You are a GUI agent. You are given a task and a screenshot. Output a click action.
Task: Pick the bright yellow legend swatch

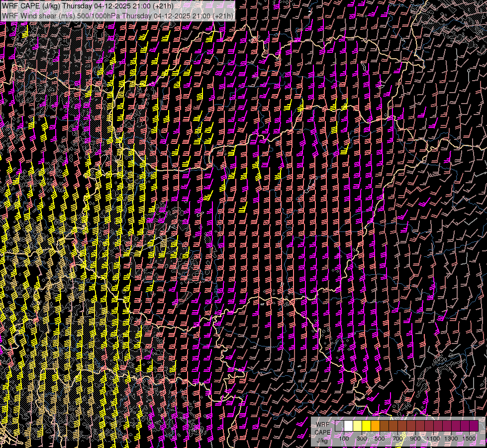click(x=366, y=426)
